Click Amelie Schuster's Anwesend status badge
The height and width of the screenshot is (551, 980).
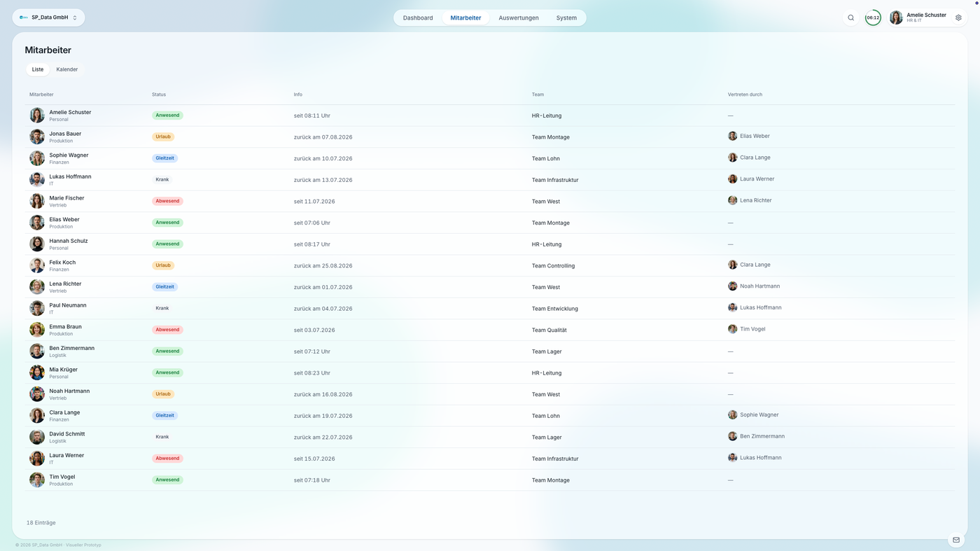(x=167, y=116)
